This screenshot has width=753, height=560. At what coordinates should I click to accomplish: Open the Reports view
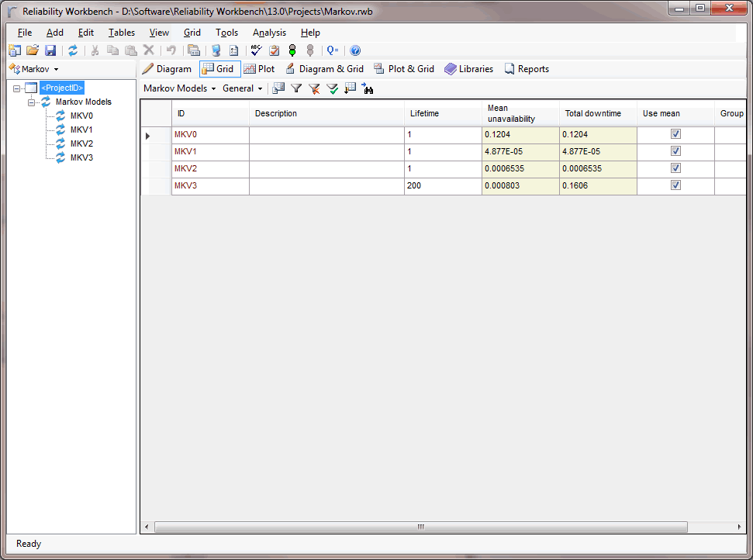coord(527,69)
